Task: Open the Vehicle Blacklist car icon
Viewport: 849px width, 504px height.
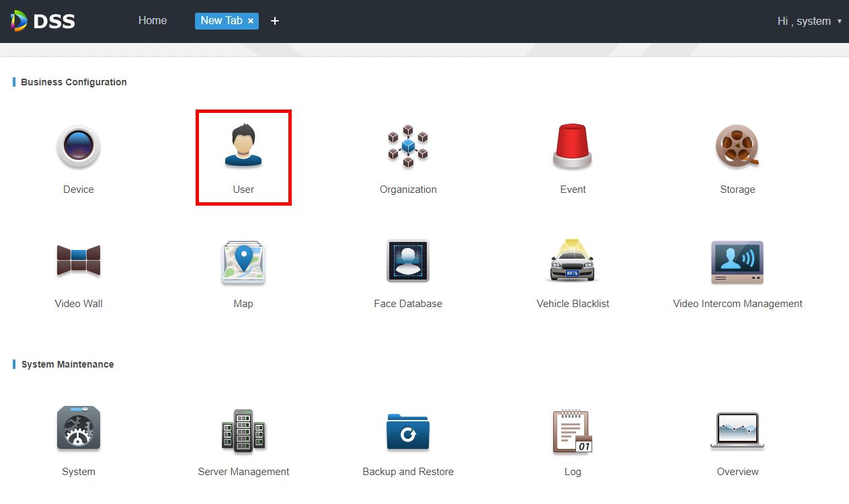Action: (x=573, y=261)
